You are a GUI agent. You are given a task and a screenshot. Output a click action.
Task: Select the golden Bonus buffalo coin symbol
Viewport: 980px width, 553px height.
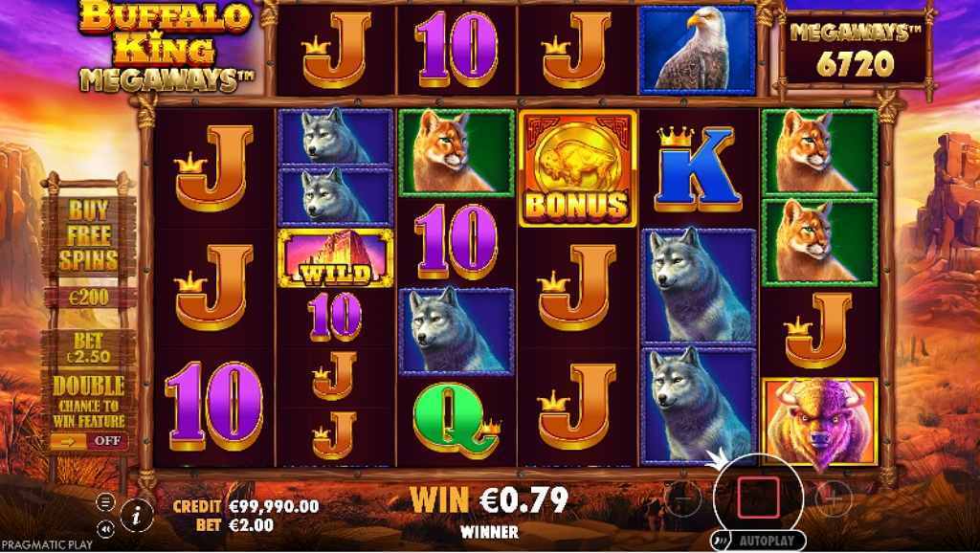(577, 167)
